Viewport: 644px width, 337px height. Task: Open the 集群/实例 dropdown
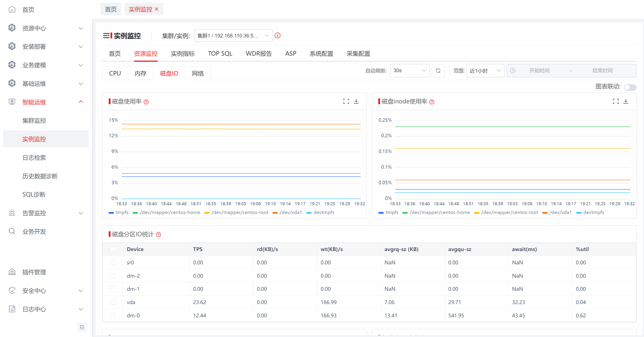tap(233, 36)
